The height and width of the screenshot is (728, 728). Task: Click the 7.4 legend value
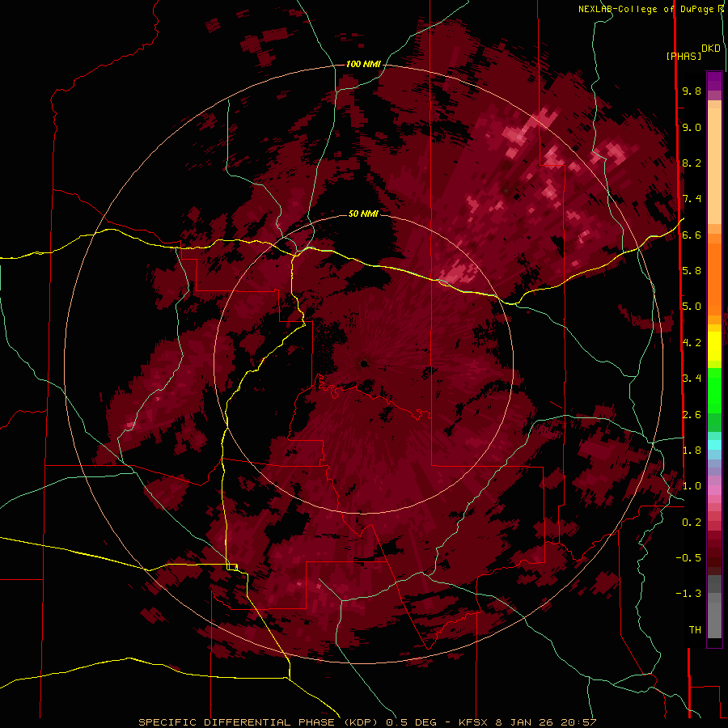coord(692,199)
